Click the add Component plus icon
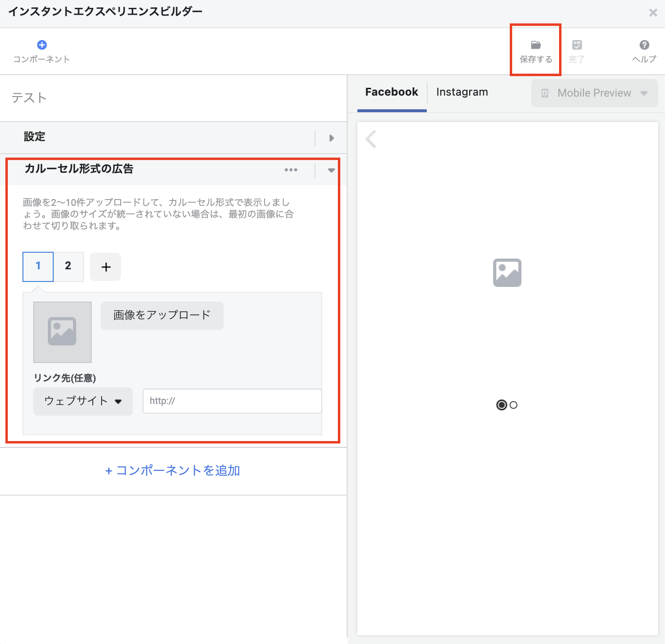665x644 pixels. (x=42, y=45)
